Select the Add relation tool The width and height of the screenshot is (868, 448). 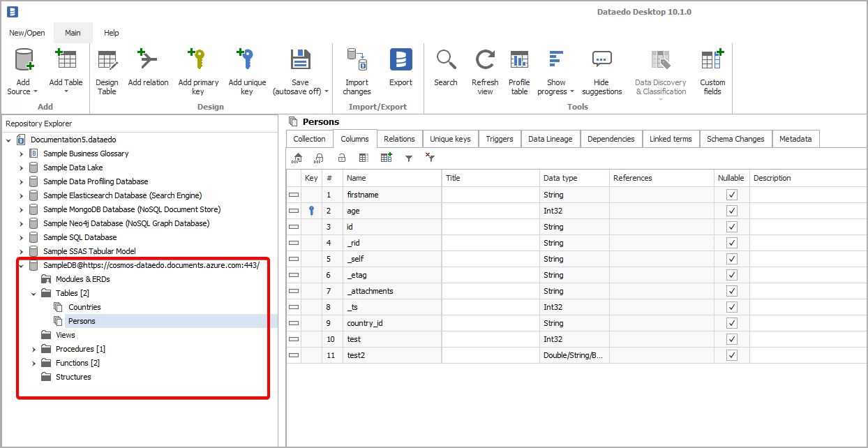(148, 70)
